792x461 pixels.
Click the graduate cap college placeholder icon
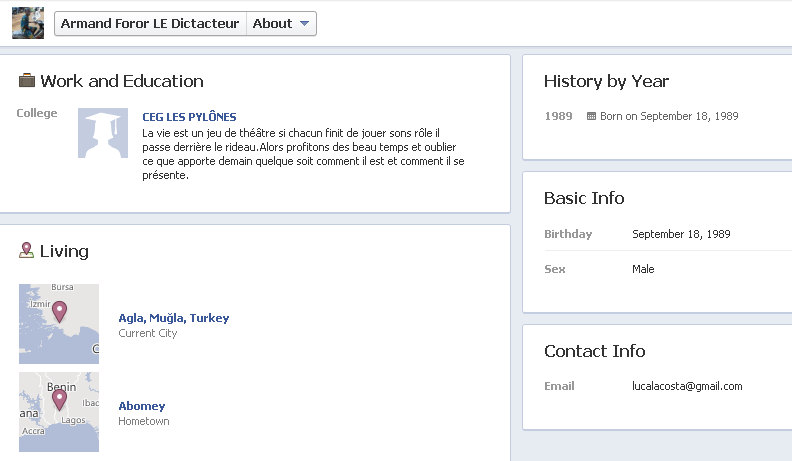click(x=103, y=133)
